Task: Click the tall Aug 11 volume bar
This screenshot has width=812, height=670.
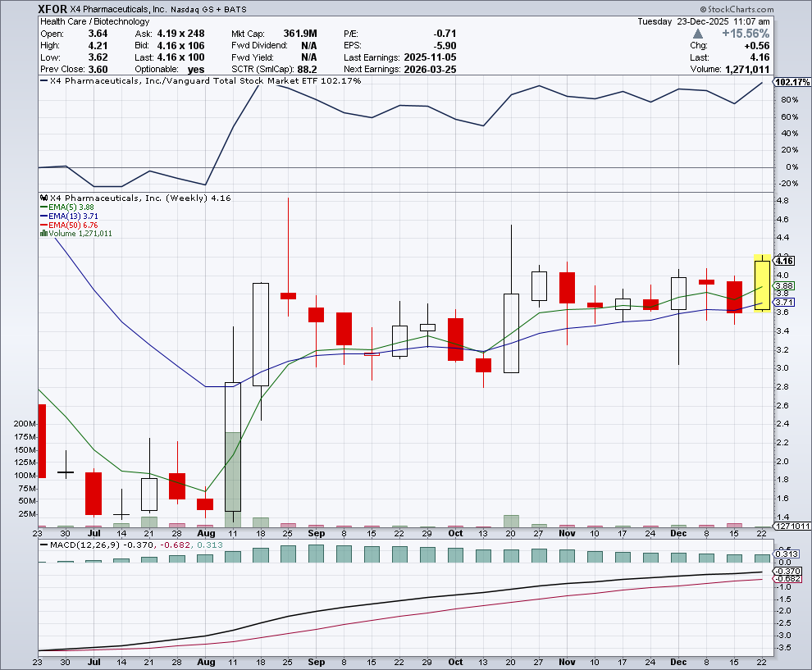Action: point(233,479)
